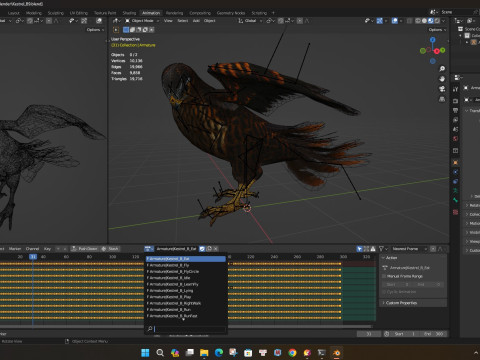Open Windows taskbar search
480x360 pixels.
tap(160, 353)
